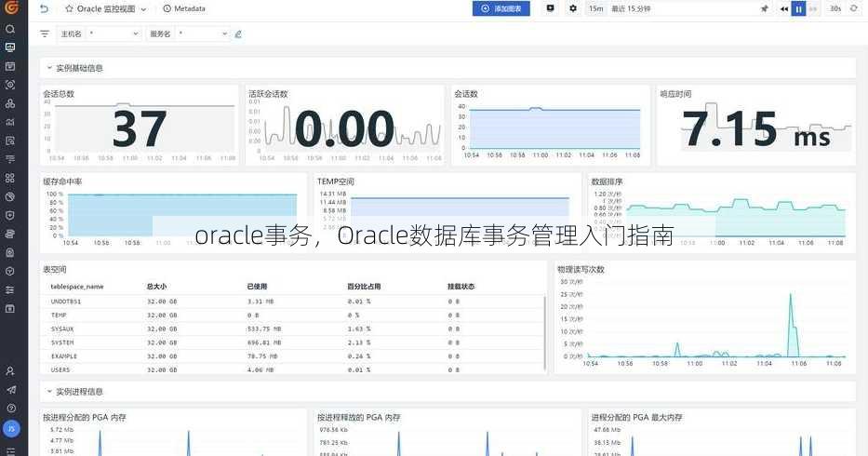Screen dimensions: 868x456
Task: Click the 按进程释放的 PGA 内存 panel title
Action: click(x=359, y=417)
